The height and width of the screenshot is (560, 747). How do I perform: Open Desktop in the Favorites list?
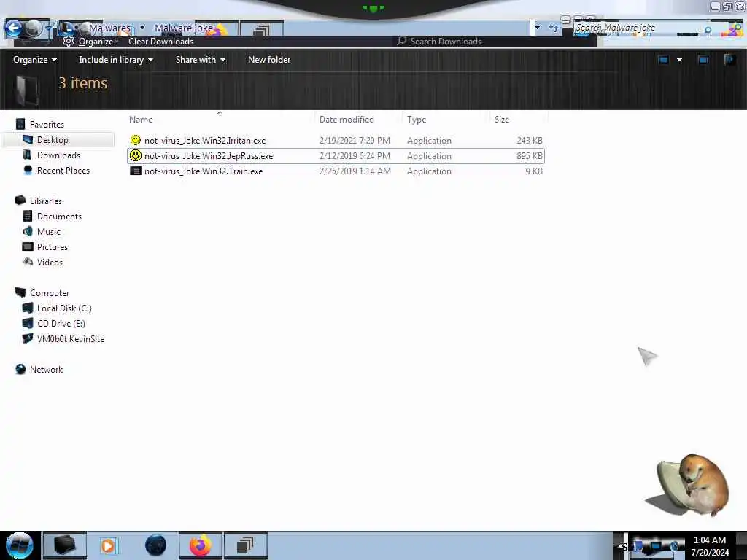[x=53, y=139]
